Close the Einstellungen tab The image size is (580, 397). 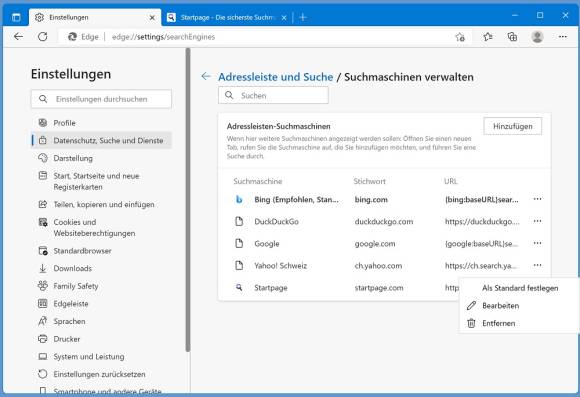click(152, 17)
